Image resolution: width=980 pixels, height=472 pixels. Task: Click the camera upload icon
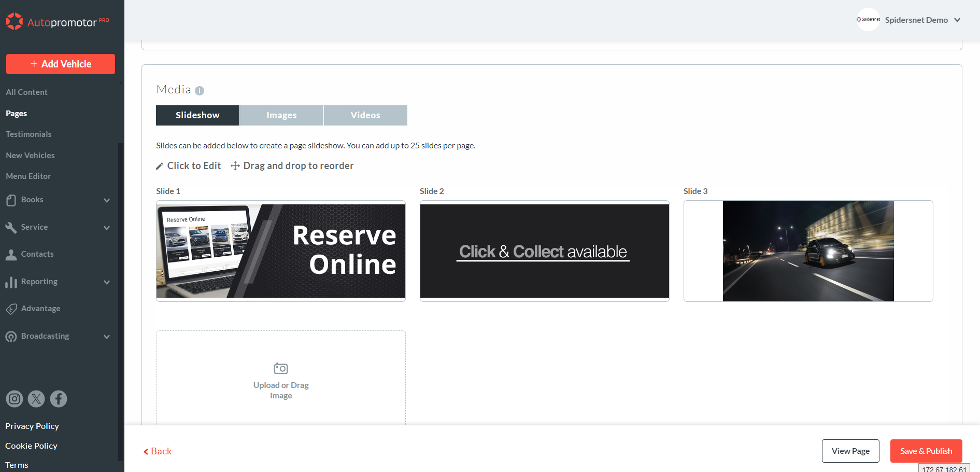tap(281, 368)
